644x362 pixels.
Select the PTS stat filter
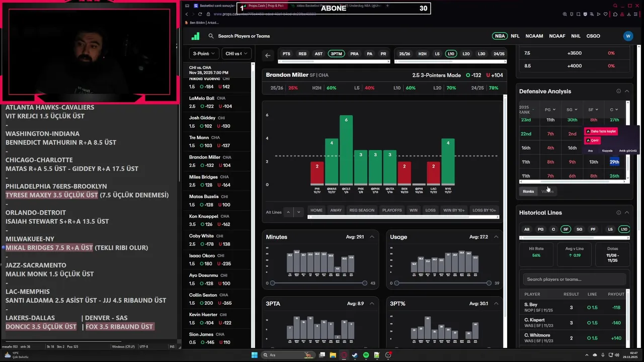(x=286, y=54)
